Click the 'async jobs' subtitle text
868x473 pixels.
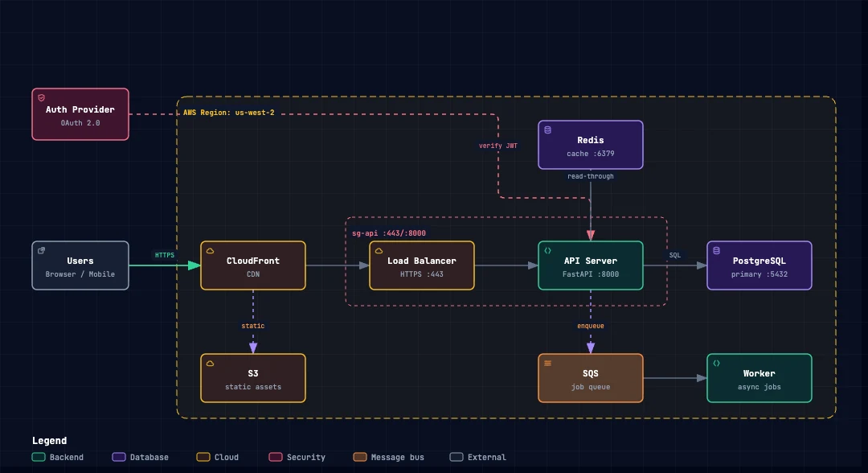click(759, 387)
